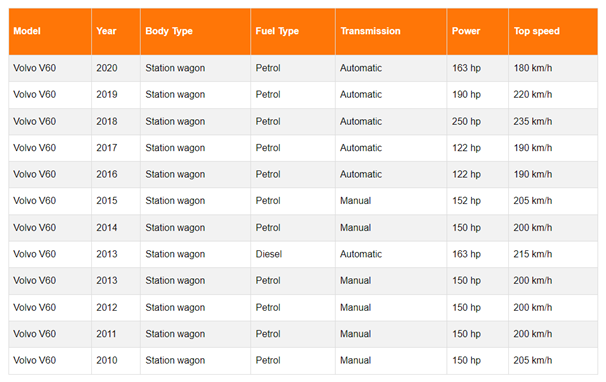
Task: Click the Fuel Type header cell
Action: [293, 31]
